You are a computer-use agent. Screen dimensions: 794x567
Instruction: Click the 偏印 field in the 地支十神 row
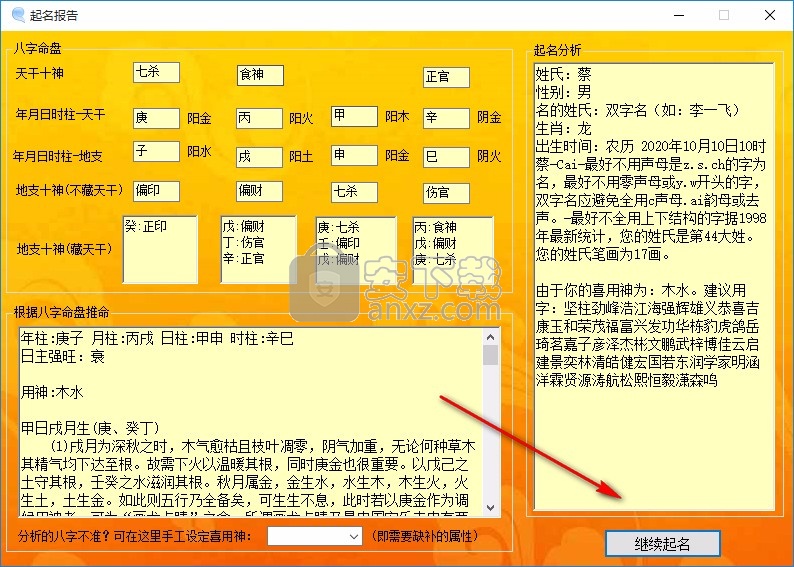156,191
